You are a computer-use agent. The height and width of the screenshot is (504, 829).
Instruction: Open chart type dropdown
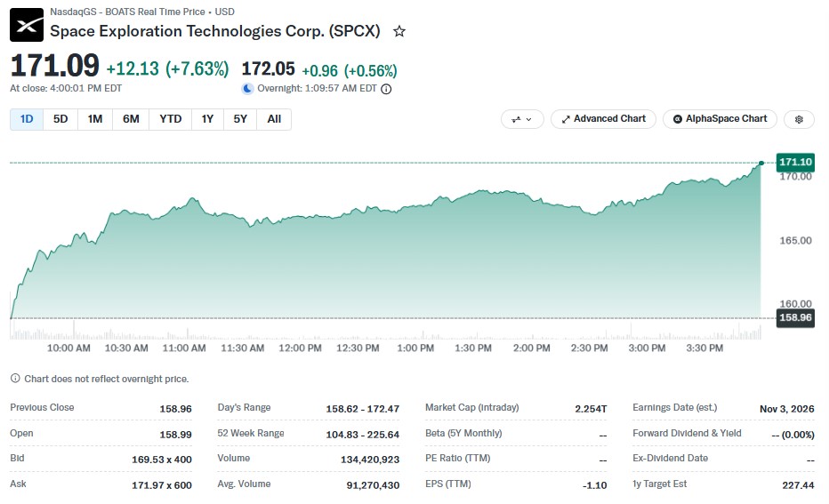(x=522, y=119)
